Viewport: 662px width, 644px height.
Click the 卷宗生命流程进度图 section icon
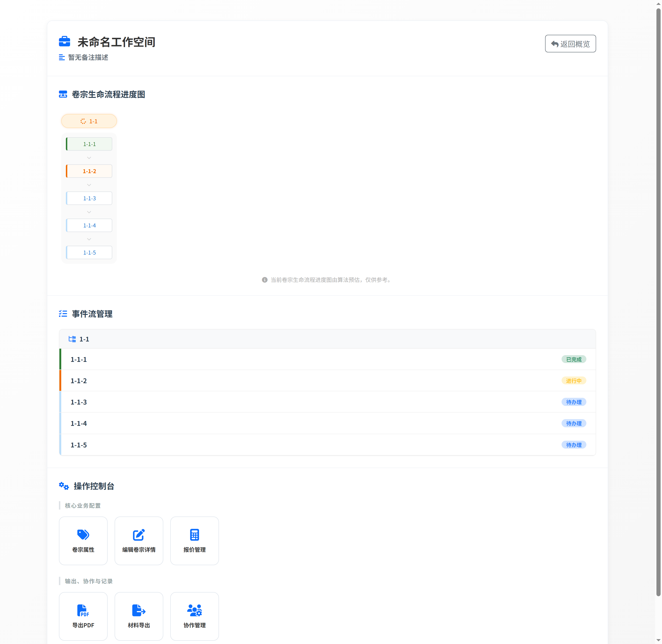click(x=63, y=94)
